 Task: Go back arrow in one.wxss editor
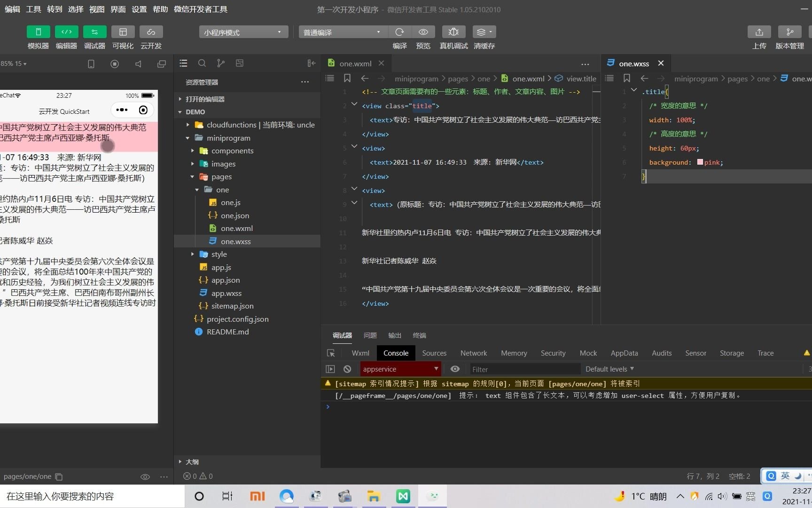[645, 78]
